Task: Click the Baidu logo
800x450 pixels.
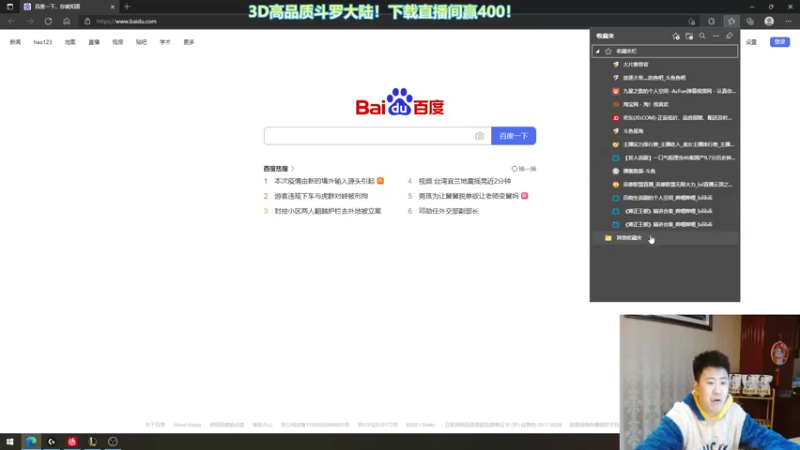Action: (399, 102)
